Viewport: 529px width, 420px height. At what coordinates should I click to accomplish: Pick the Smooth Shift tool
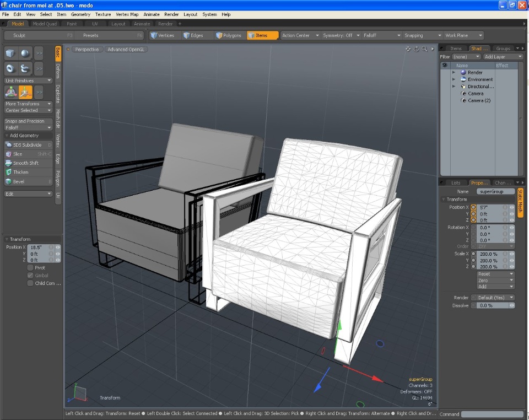pos(28,163)
